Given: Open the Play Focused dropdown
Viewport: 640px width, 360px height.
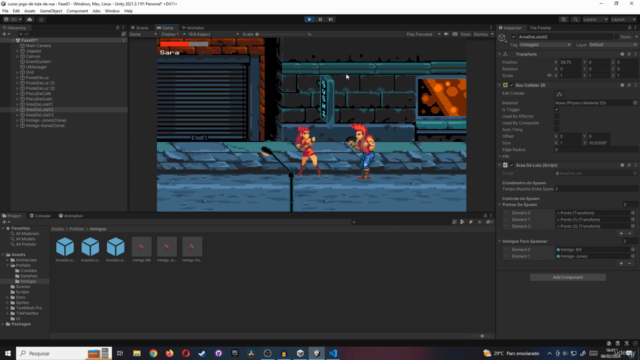Looking at the screenshot, I should [x=423, y=34].
